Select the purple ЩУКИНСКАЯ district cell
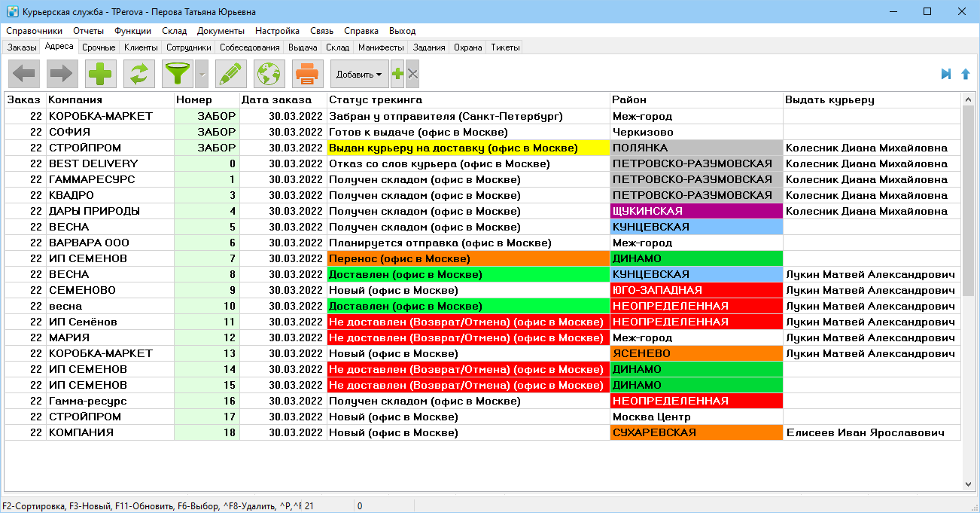The image size is (980, 513). (x=696, y=211)
